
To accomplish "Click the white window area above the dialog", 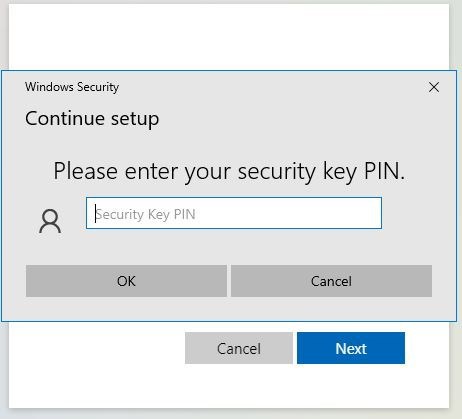I will (x=229, y=37).
